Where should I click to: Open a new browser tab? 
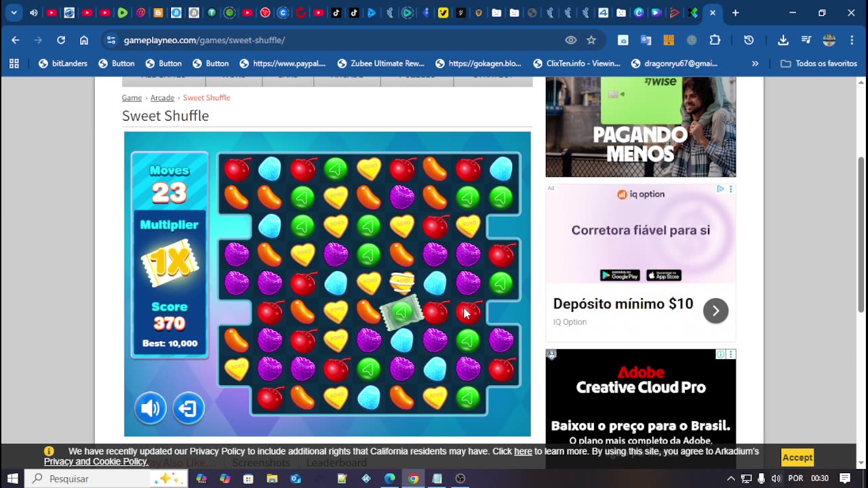pos(735,13)
